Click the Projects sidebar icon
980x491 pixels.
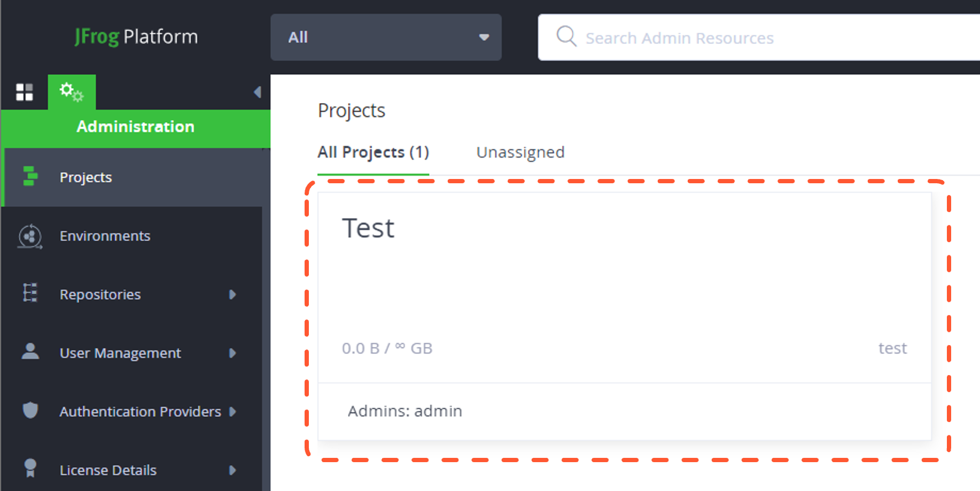(x=30, y=176)
